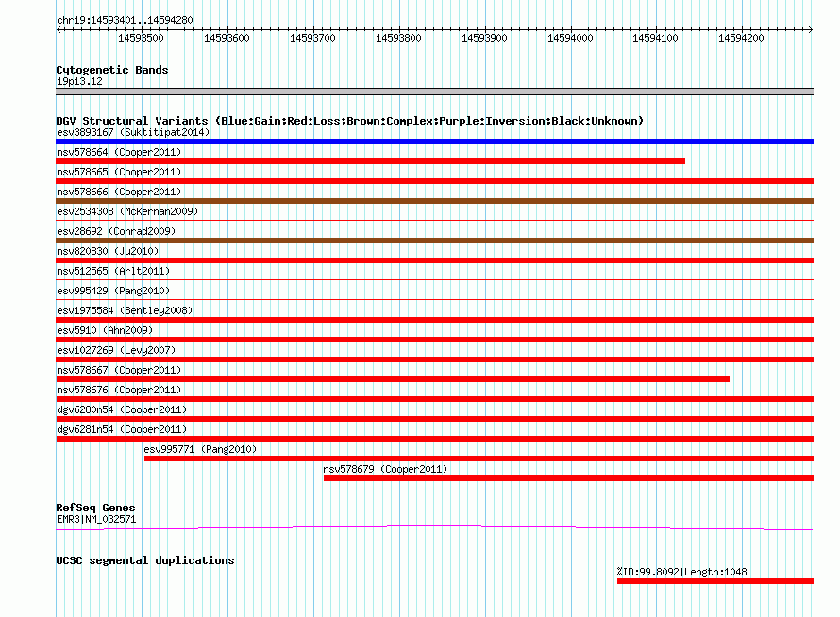Image resolution: width=840 pixels, height=617 pixels.
Task: Open the %ID:99.8092|Length:1048 duplication label
Action: tap(682, 572)
